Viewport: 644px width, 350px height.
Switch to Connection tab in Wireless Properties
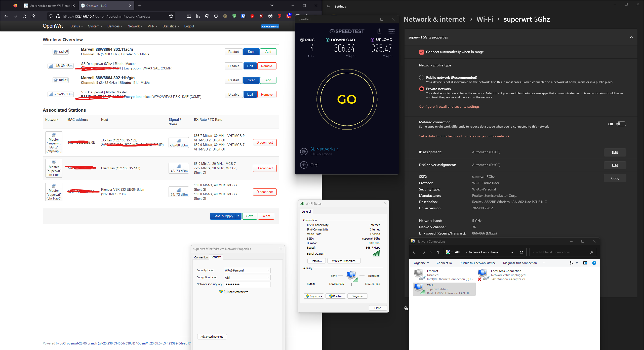point(201,257)
